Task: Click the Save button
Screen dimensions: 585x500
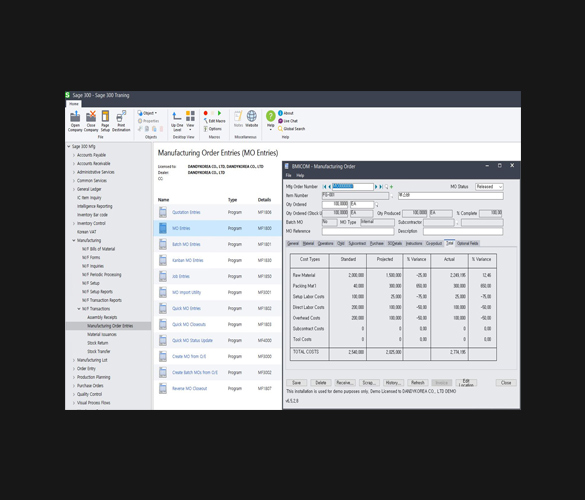Action: (297, 382)
